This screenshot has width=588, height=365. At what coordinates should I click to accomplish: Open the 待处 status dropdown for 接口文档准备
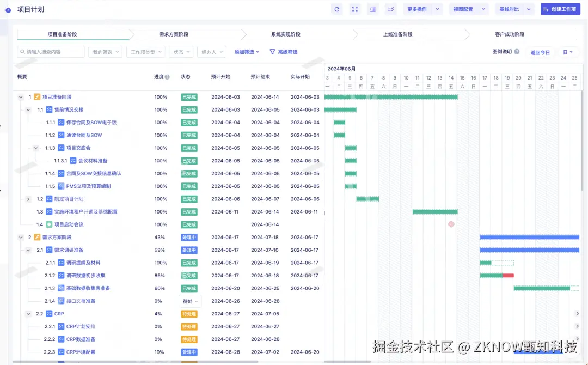(x=190, y=301)
